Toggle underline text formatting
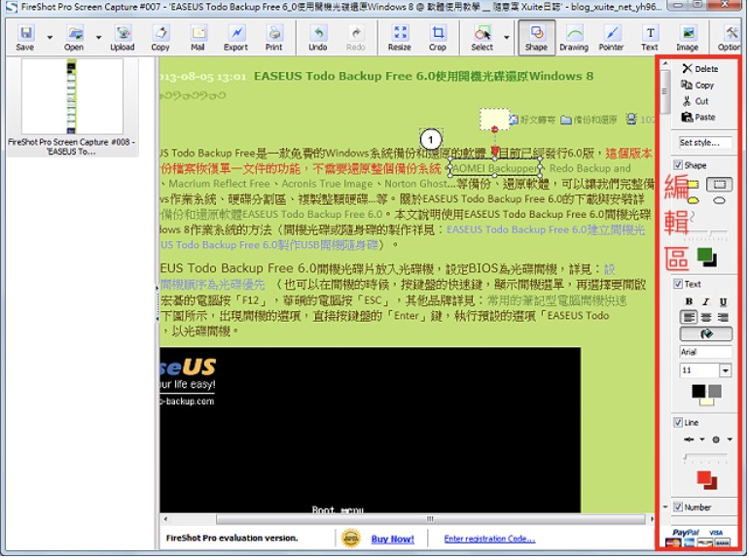749x560 pixels. [x=723, y=301]
